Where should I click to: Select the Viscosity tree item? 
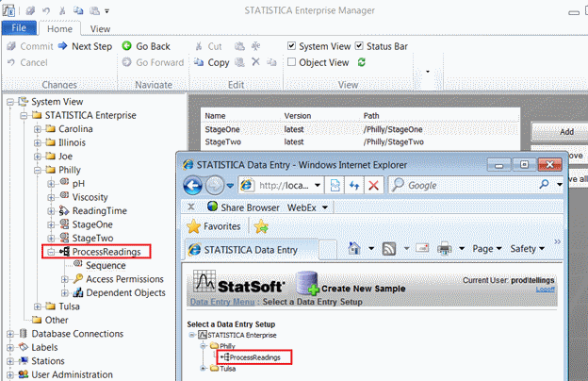90,197
